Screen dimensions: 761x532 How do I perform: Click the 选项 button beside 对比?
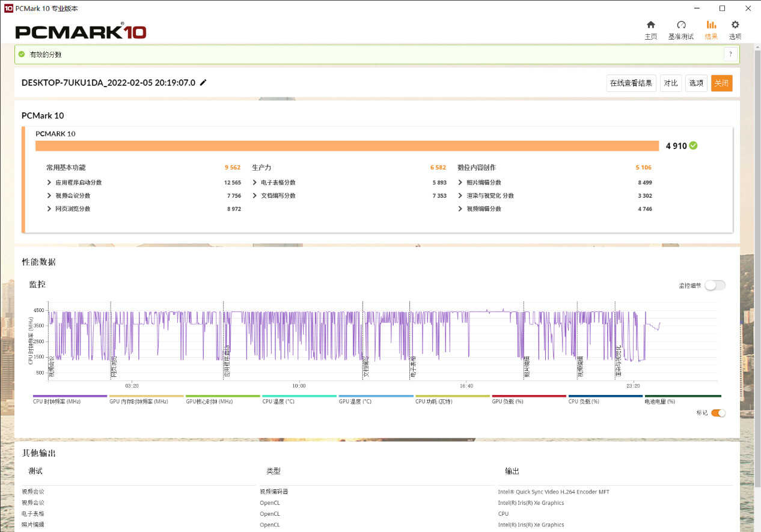pyautogui.click(x=696, y=83)
